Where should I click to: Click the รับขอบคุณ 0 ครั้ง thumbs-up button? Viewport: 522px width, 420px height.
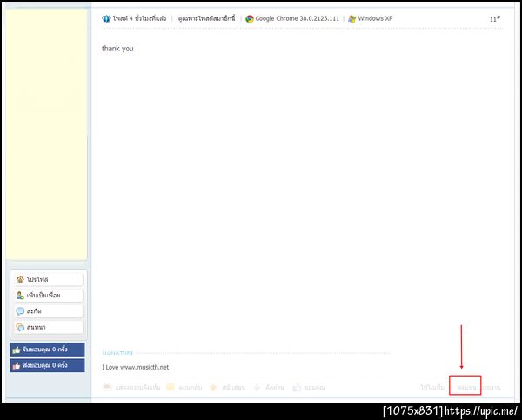(47, 350)
